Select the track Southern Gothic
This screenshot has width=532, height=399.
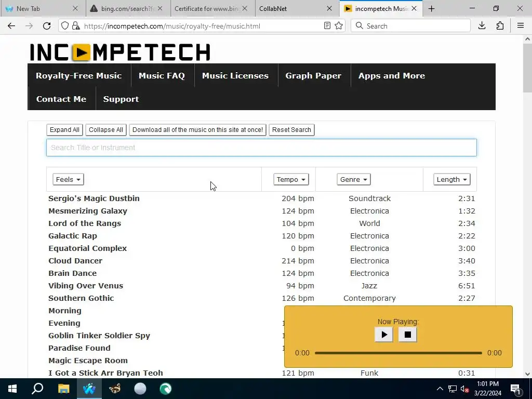tap(81, 298)
